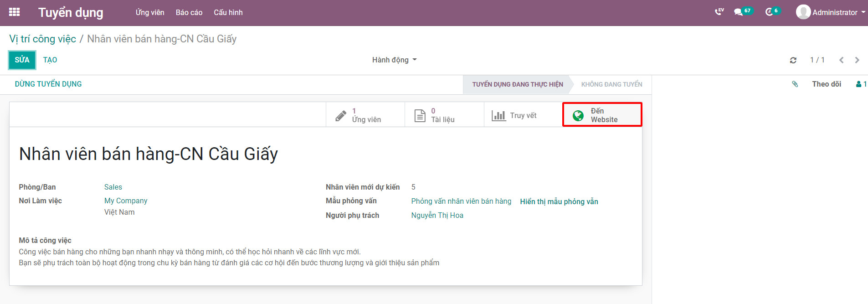The height and width of the screenshot is (304, 868).
Task: Go to next record arrow
Action: [x=857, y=60]
